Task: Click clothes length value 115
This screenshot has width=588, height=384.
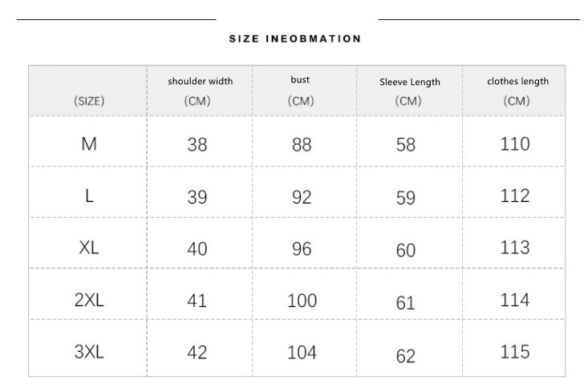Action: [515, 352]
